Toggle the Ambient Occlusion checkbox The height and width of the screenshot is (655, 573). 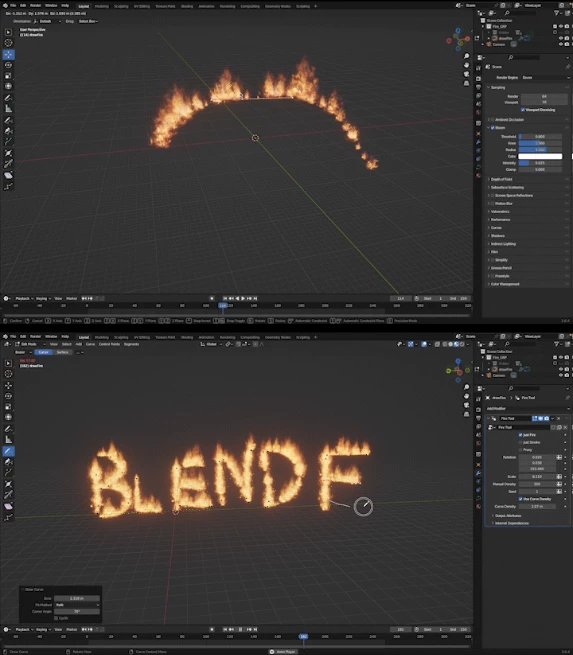click(493, 120)
